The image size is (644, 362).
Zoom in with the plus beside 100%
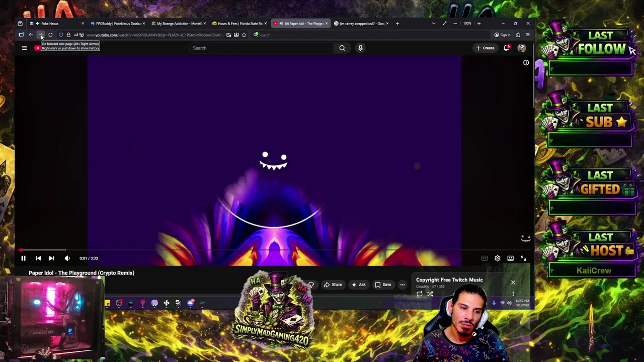[x=478, y=24]
